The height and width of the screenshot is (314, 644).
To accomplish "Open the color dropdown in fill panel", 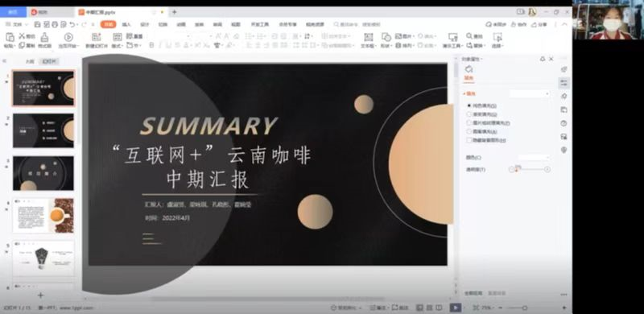I will point(534,158).
